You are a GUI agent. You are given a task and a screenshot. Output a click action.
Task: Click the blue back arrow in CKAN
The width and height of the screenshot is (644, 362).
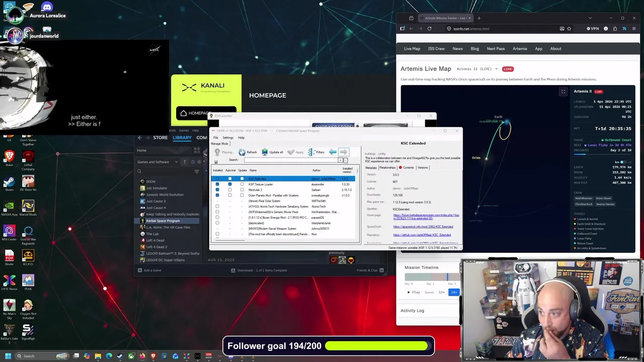pos(333,152)
